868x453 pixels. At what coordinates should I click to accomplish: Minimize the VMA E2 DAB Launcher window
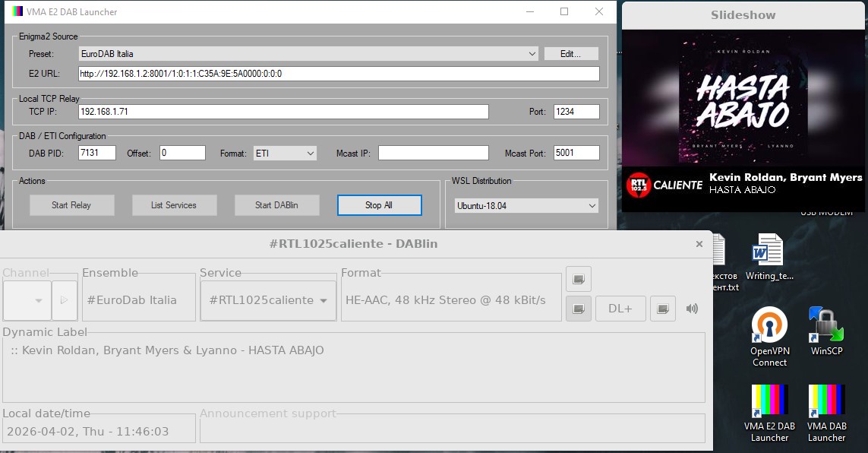pyautogui.click(x=530, y=11)
